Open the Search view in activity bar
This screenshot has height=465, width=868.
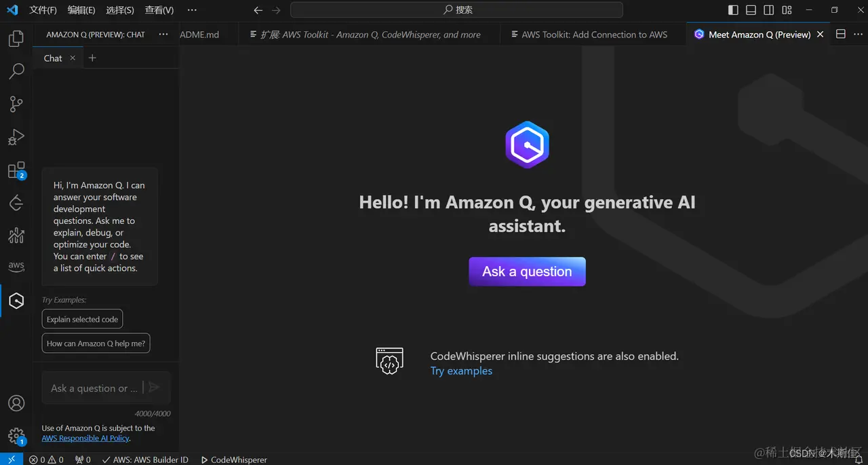16,71
